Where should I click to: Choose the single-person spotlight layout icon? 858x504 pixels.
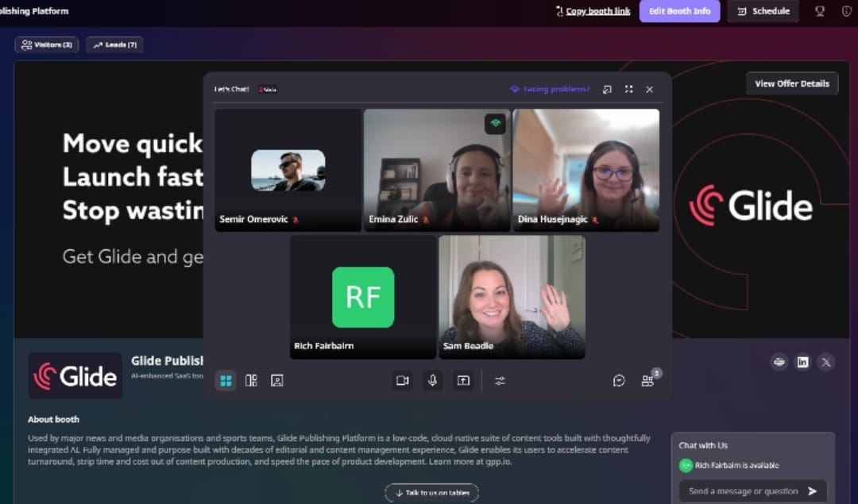[x=277, y=380]
